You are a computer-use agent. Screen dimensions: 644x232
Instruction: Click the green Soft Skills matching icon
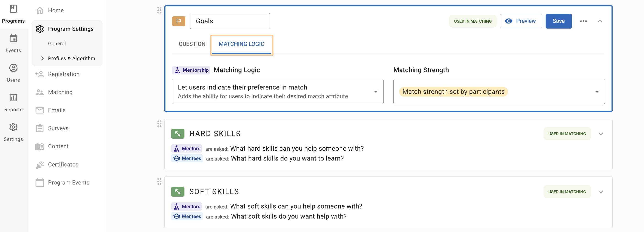(x=178, y=192)
